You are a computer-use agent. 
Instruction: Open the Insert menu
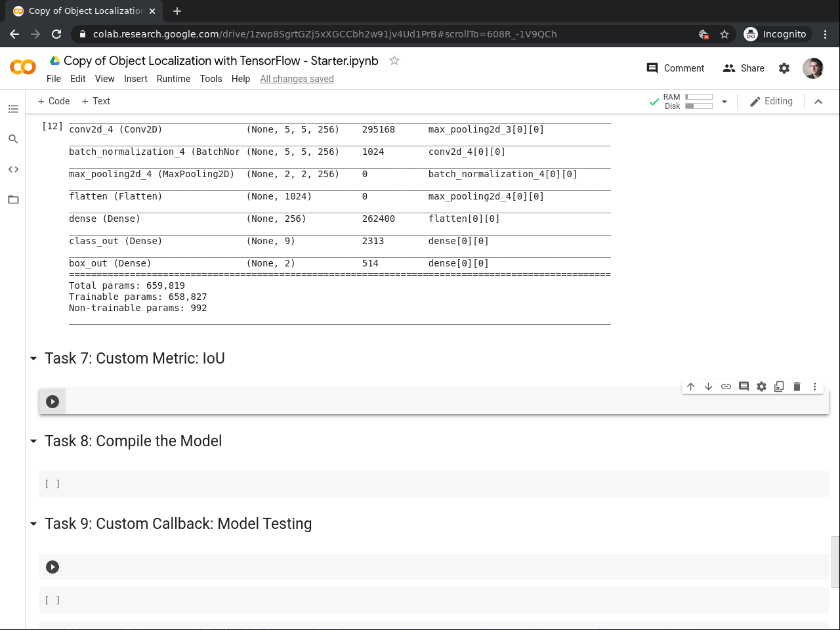[x=136, y=79]
